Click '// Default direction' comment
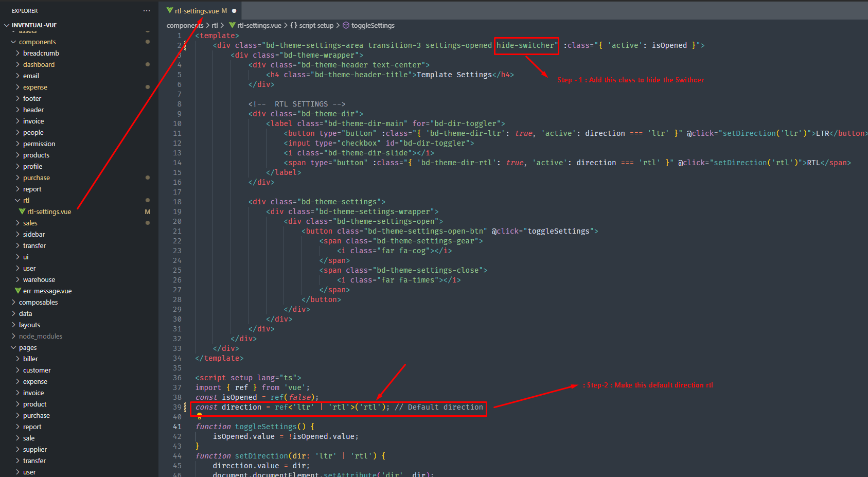 (x=439, y=407)
